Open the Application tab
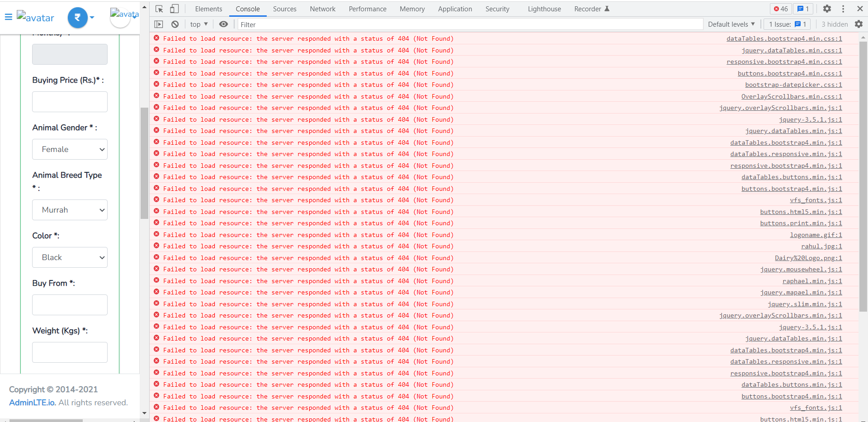868x422 pixels. coord(455,9)
